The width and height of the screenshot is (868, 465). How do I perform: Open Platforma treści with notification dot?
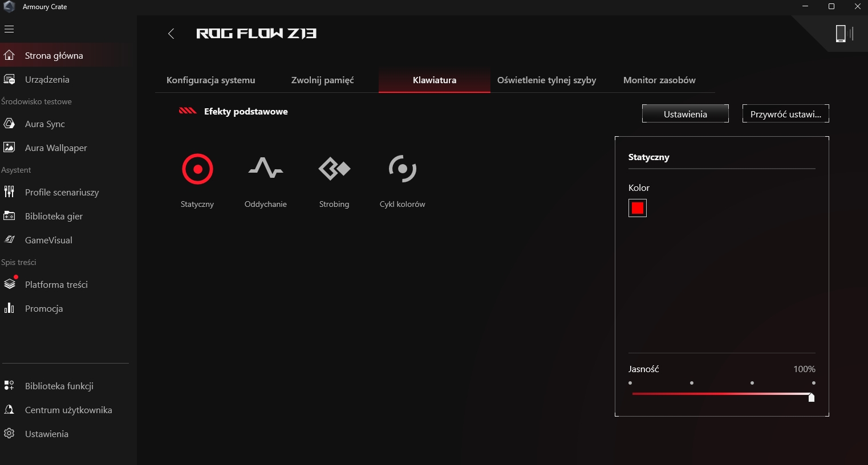(x=56, y=285)
